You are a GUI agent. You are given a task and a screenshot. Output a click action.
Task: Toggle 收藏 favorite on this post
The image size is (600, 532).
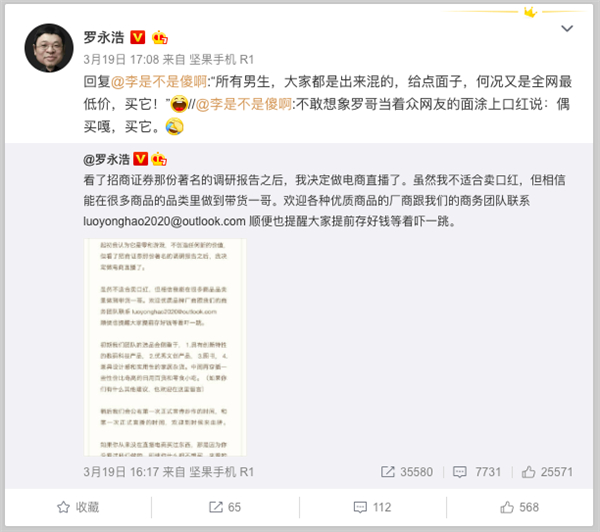coord(78,507)
